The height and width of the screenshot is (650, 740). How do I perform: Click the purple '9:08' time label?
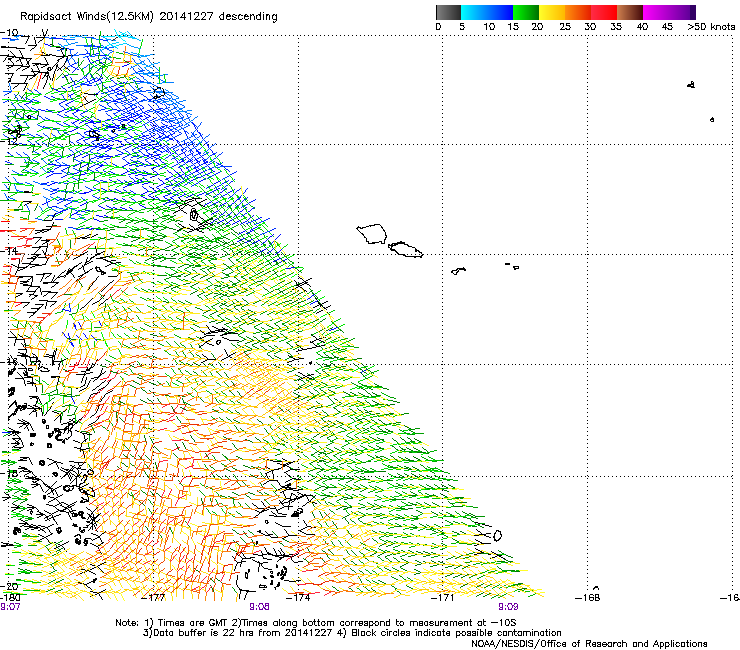click(x=260, y=607)
